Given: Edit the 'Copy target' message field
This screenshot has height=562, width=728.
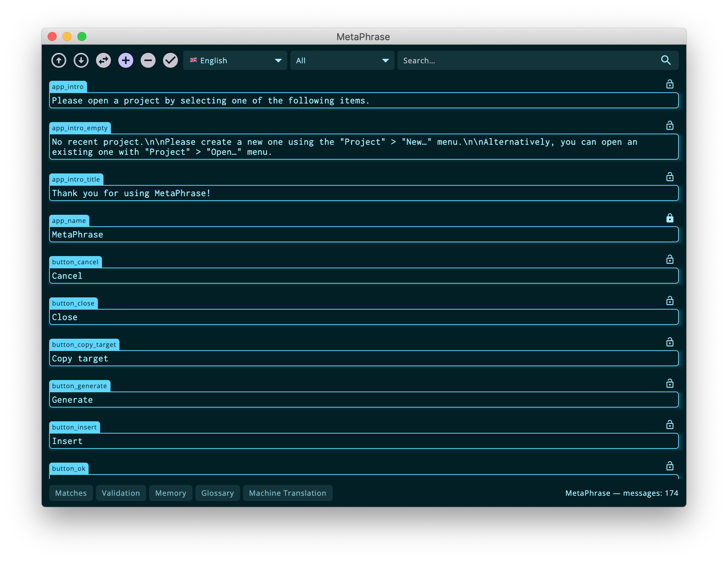Looking at the screenshot, I should [x=364, y=358].
